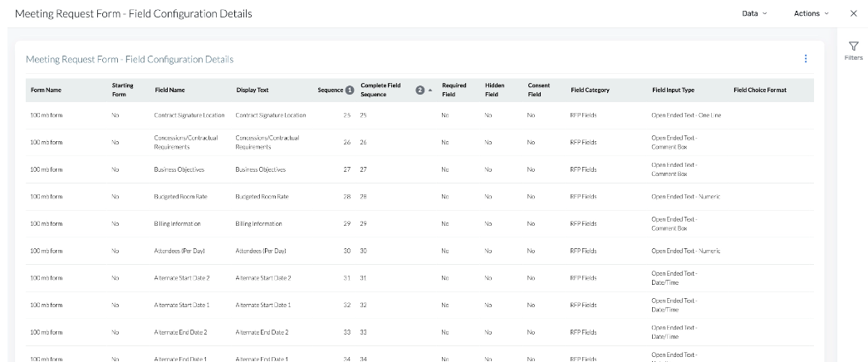The image size is (868, 362).
Task: Sort by the Field Category column header
Action: [x=590, y=90]
